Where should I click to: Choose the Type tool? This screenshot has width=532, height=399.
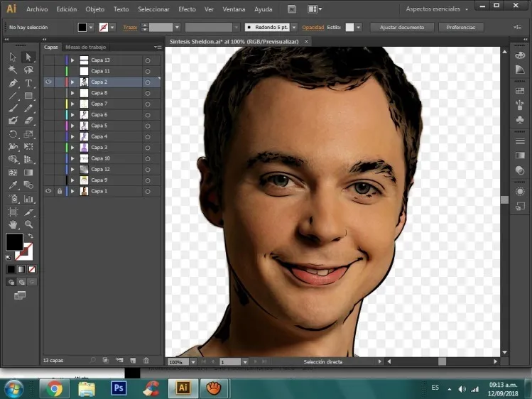29,83
